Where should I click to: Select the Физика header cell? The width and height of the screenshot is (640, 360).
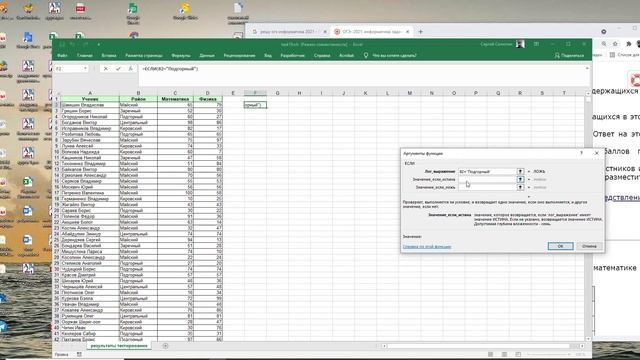pos(208,99)
